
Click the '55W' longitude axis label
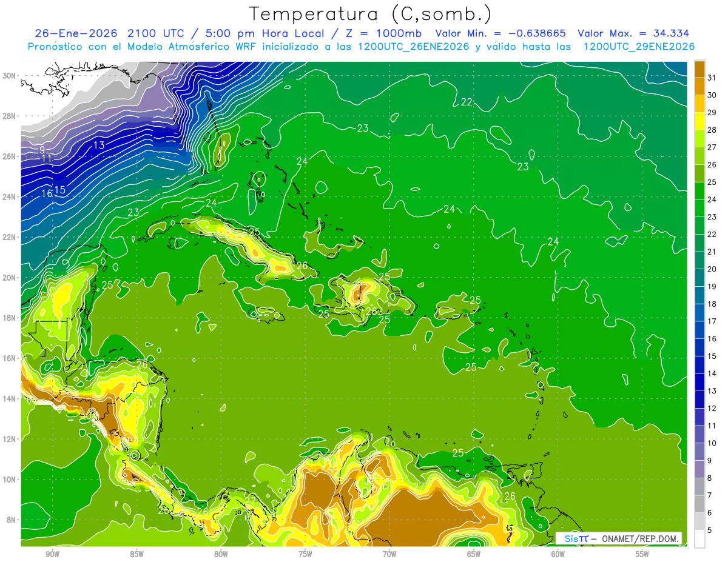coord(642,554)
